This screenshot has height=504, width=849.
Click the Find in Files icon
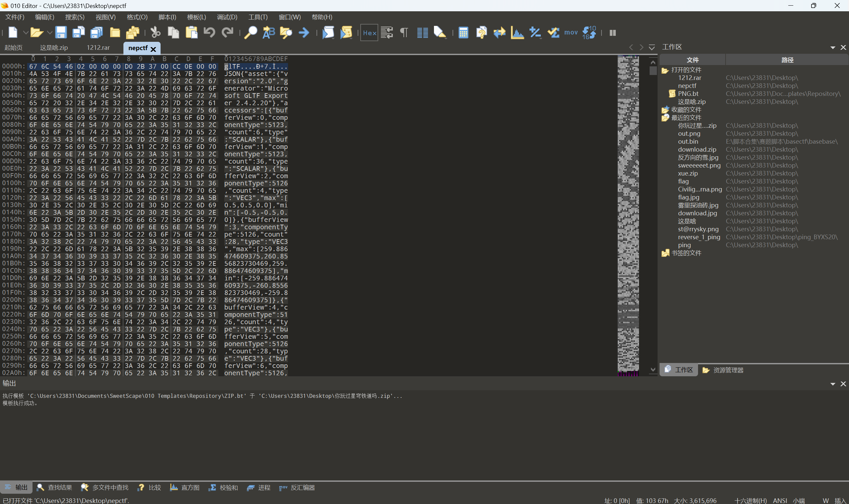286,33
